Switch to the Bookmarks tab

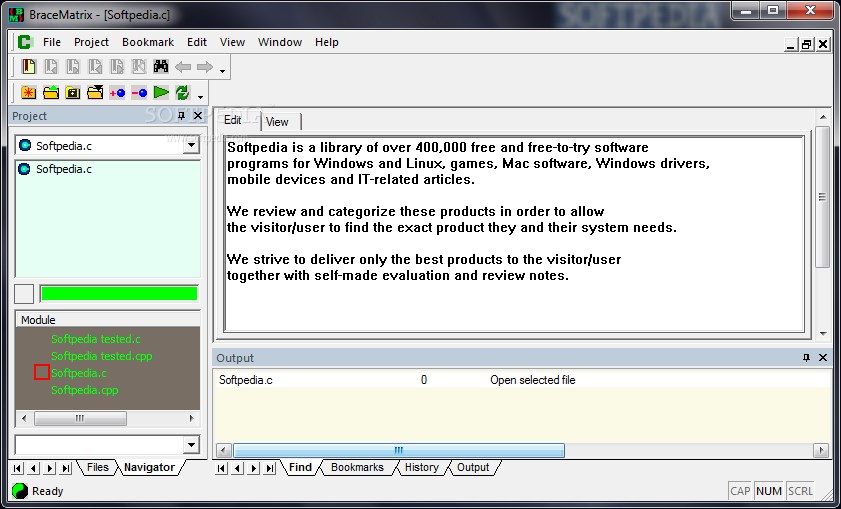[x=357, y=467]
